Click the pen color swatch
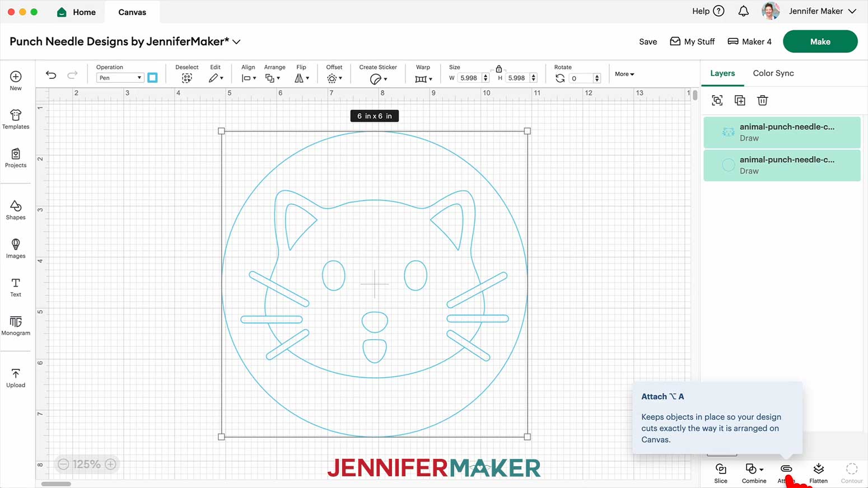 (x=152, y=78)
